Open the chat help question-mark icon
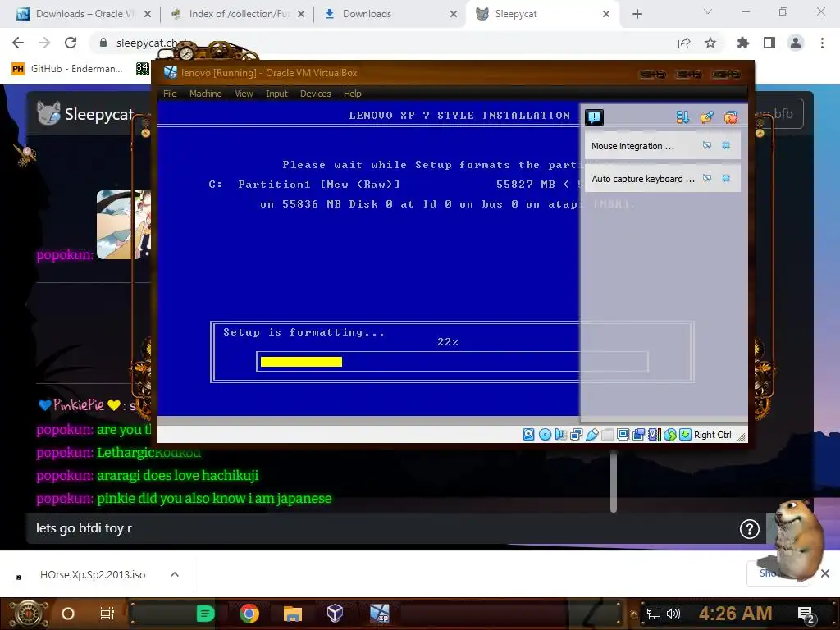 point(750,529)
